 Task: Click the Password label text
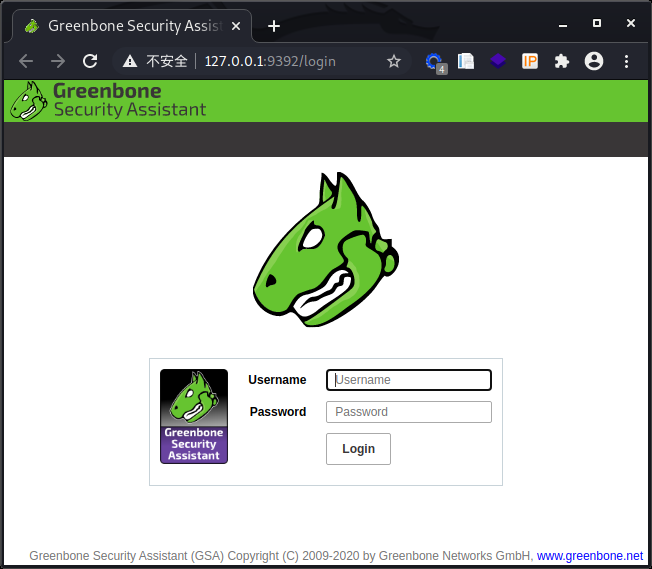(x=278, y=412)
